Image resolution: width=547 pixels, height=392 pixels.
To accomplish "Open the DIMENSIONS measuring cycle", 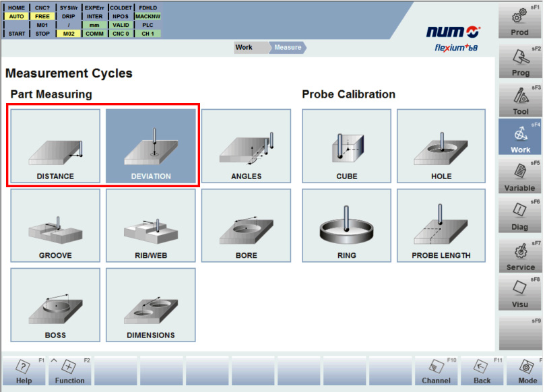I will [151, 305].
